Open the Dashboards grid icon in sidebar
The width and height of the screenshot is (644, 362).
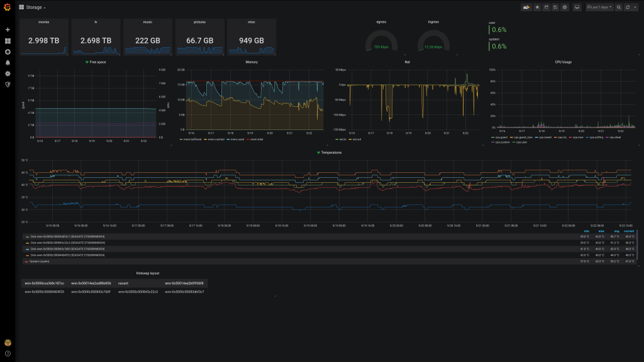click(8, 41)
